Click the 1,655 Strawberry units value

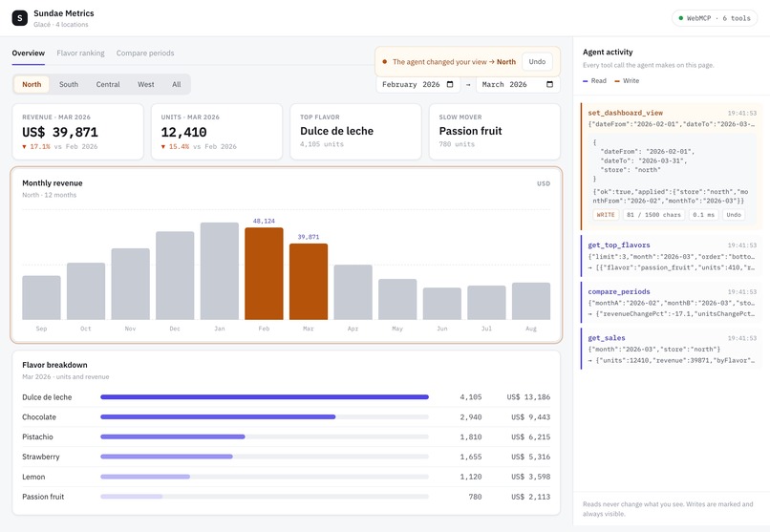470,457
